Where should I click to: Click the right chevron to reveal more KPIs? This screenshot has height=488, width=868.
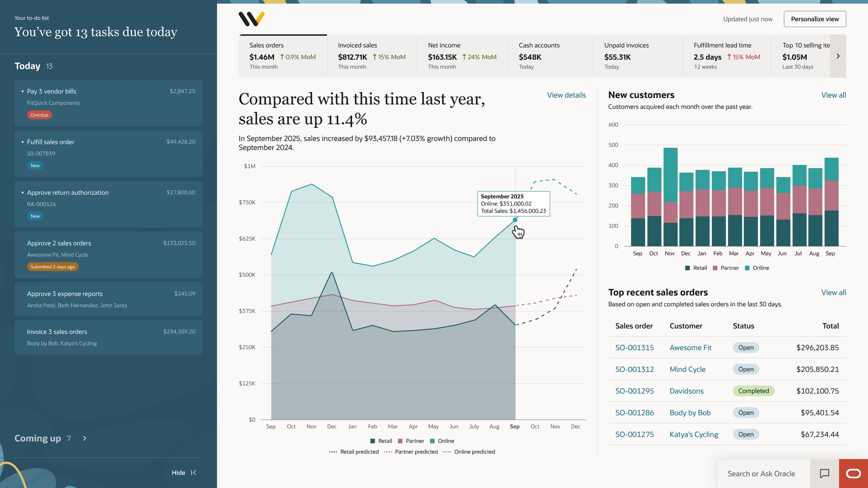pos(838,56)
